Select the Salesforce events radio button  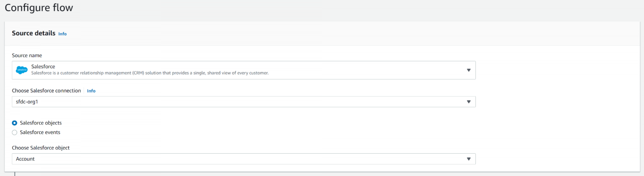point(15,132)
